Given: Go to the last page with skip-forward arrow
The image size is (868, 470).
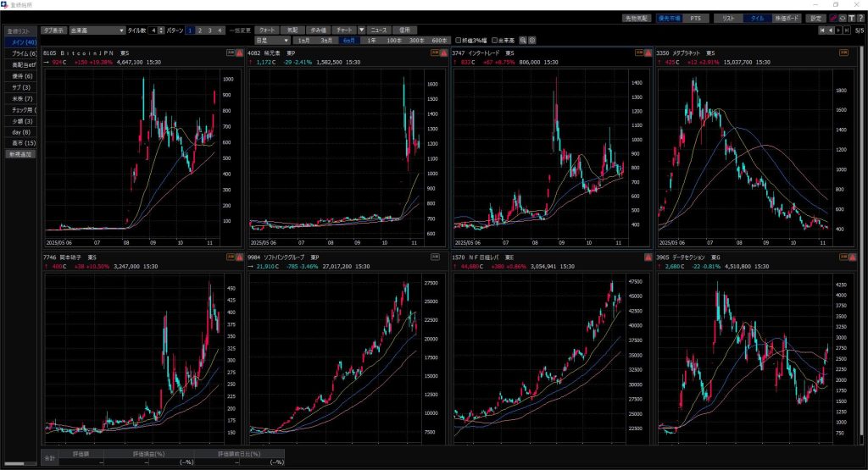Looking at the screenshot, I should coord(846,30).
